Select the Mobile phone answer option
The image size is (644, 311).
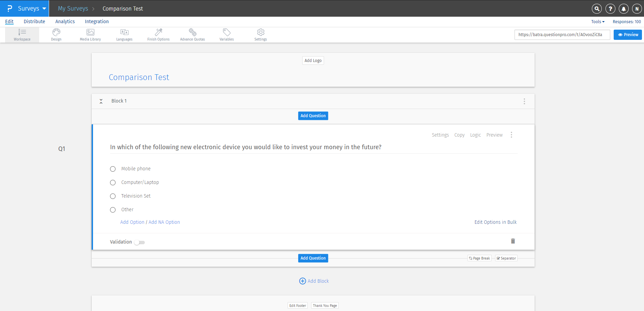tap(113, 169)
